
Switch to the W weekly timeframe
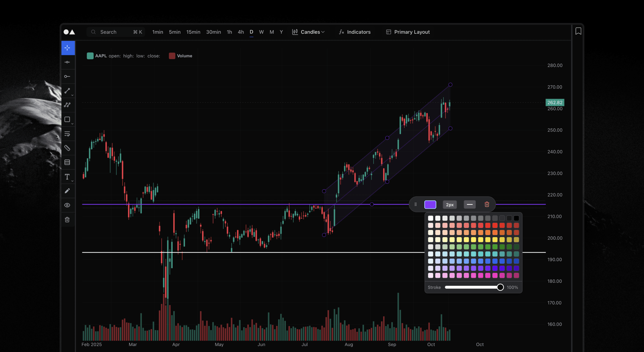pos(261,32)
